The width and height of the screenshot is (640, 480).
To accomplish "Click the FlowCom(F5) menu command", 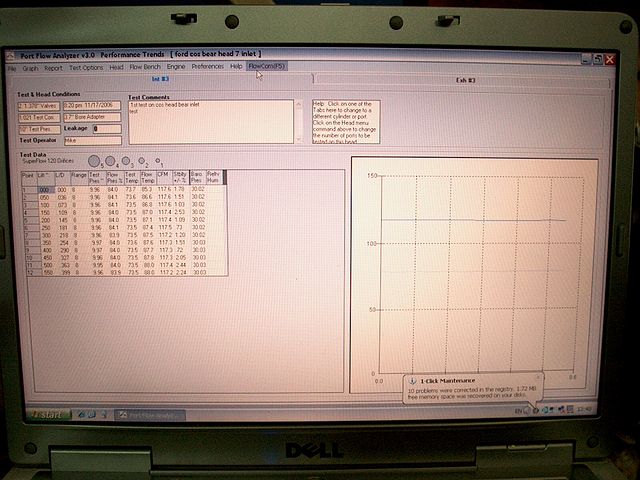I will (267, 66).
